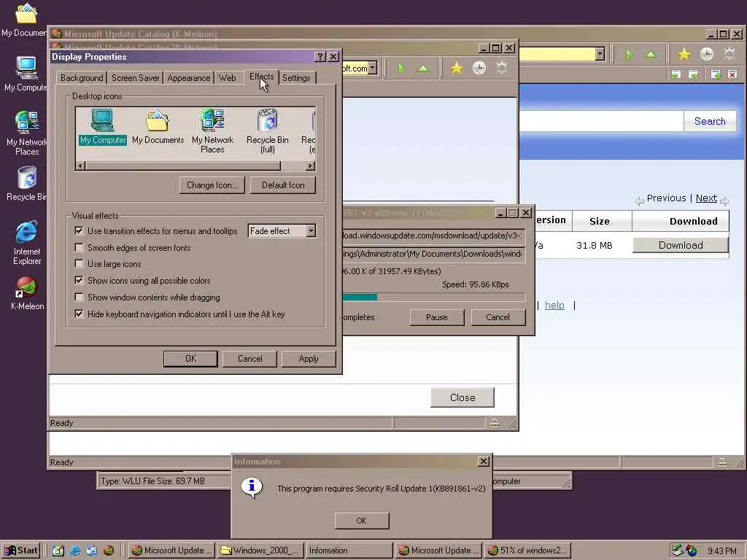The image size is (747, 560).
Task: Click OK in the Information dialog
Action: (x=362, y=521)
